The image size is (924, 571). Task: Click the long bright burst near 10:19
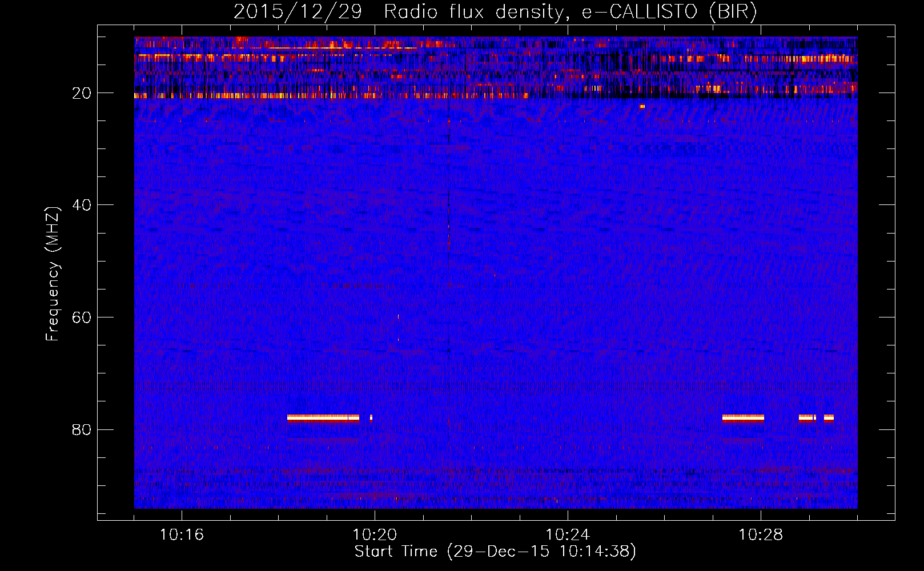click(323, 418)
